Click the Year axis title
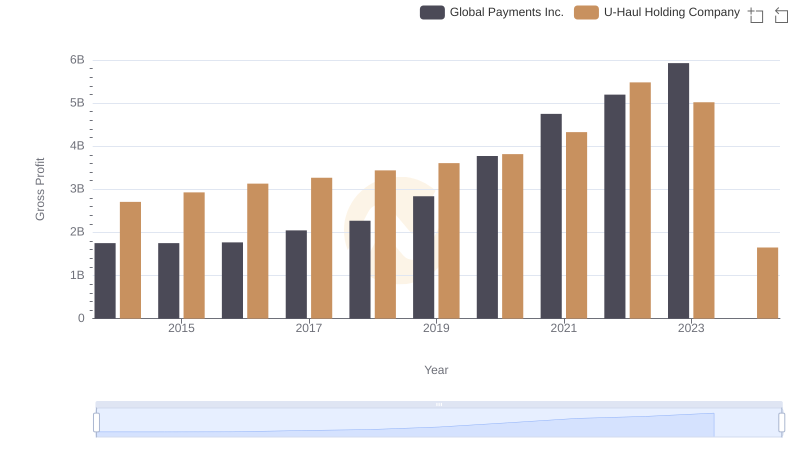This screenshot has width=800, height=461. 436,370
